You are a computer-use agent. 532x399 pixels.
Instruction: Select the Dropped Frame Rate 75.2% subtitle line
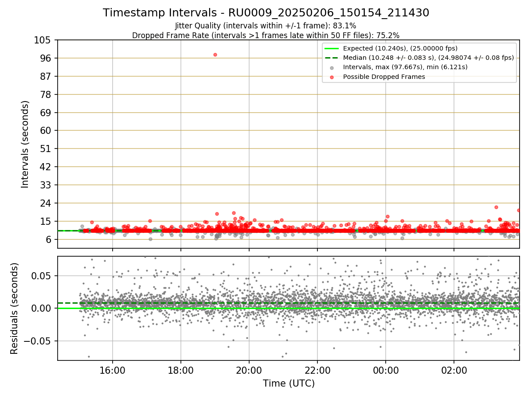(x=266, y=35)
